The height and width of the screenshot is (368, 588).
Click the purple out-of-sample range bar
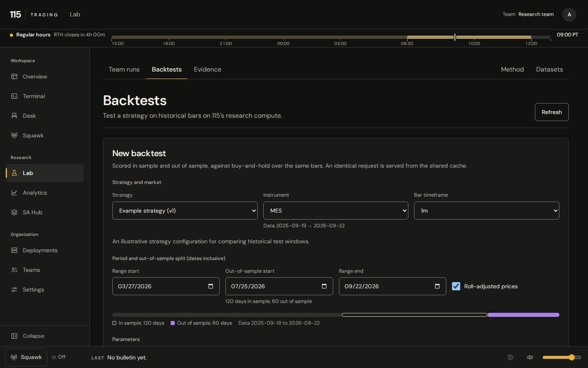pos(523,315)
